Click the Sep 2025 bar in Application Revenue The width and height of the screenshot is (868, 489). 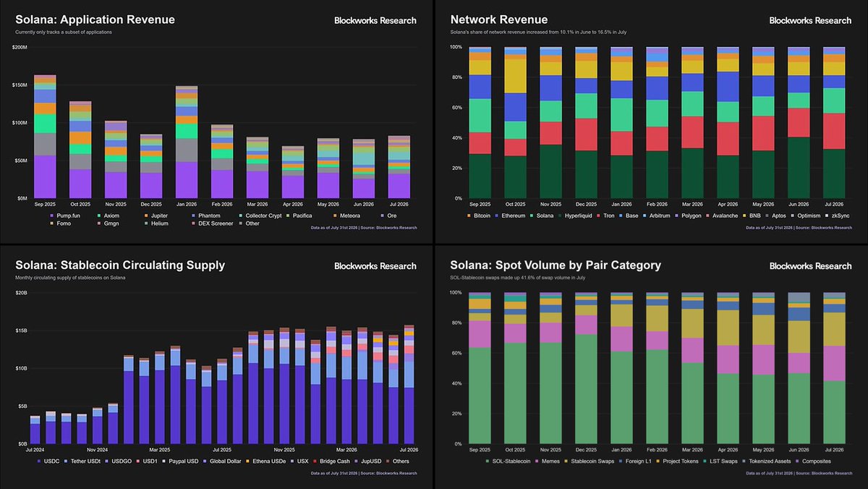tap(46, 136)
